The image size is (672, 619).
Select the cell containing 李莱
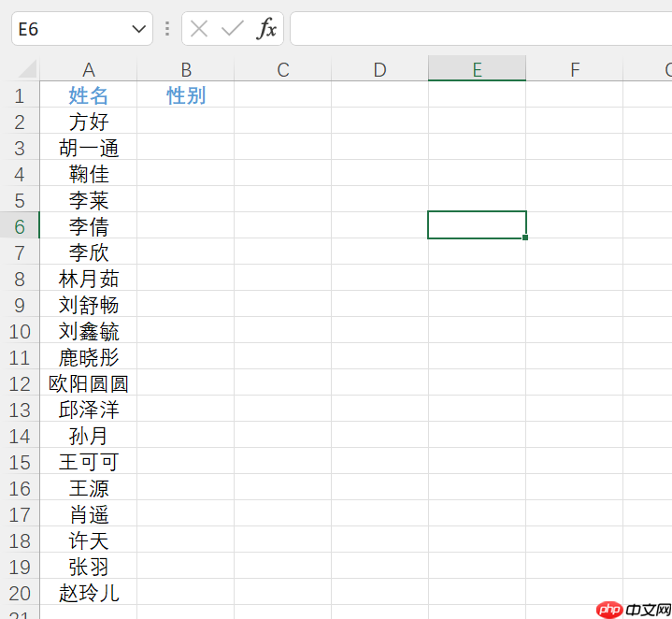88,200
